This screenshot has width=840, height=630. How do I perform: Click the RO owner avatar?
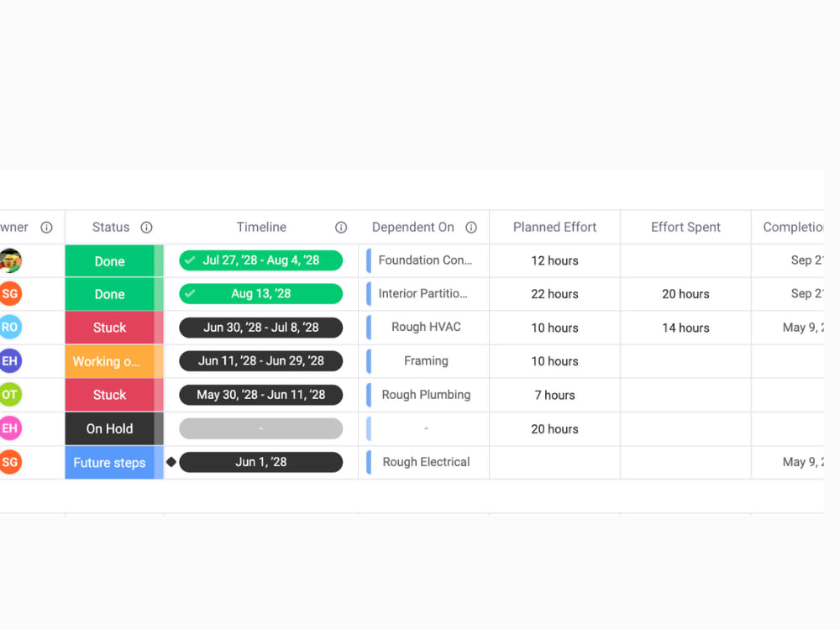(10, 328)
